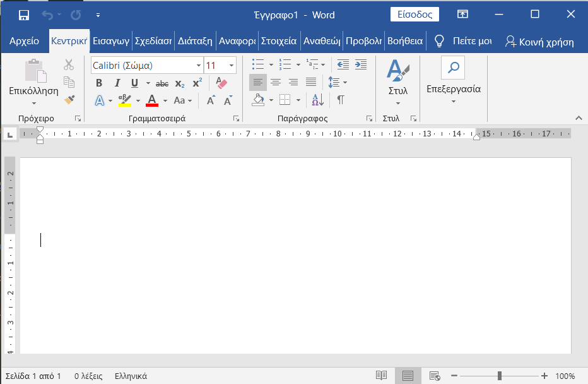The image size is (588, 384).
Task: Click the Calibri font name field
Action: point(143,66)
